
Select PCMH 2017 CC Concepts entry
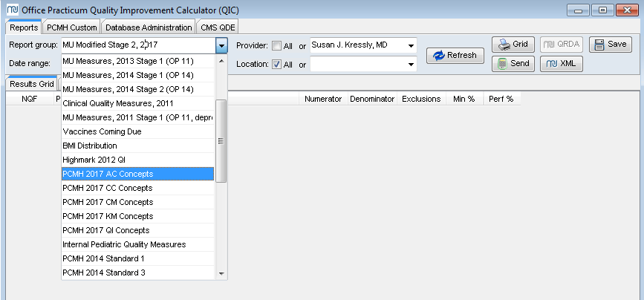pyautogui.click(x=138, y=188)
